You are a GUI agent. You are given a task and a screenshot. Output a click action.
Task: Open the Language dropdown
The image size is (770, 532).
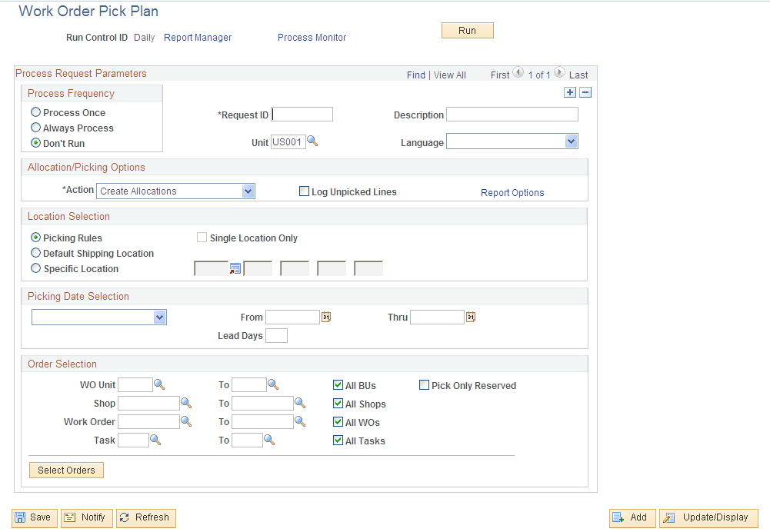tap(571, 141)
